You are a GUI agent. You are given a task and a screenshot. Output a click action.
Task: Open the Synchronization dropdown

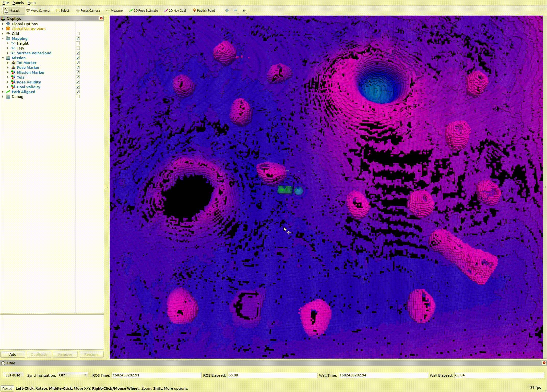pyautogui.click(x=73, y=375)
